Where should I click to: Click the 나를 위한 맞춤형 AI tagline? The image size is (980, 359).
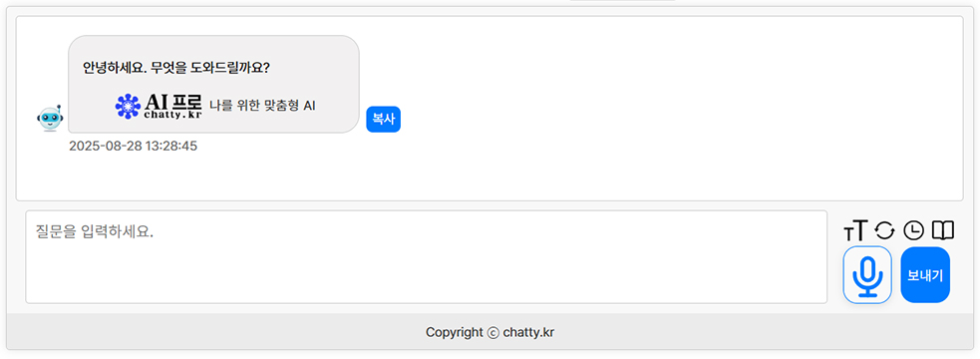(262, 106)
